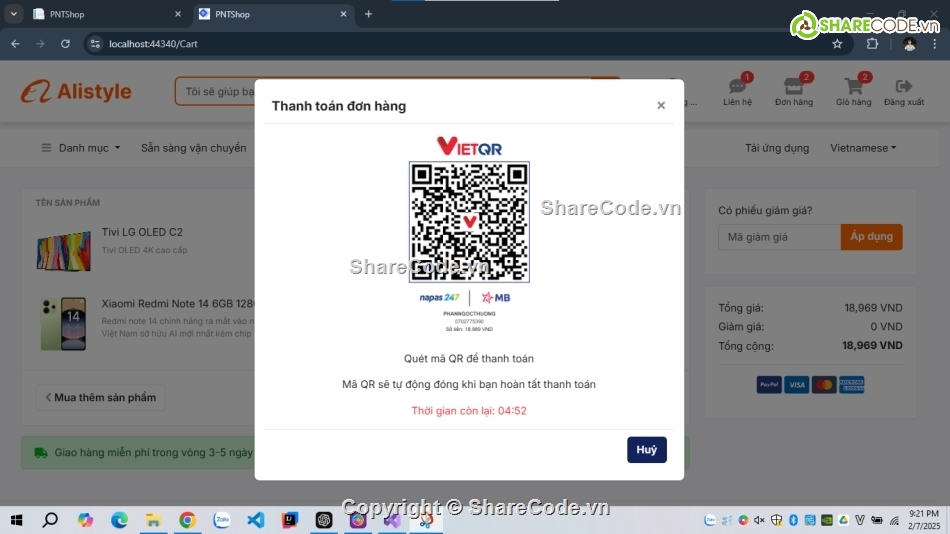Open the Vietnamese language dropdown
Viewport: 950px width, 534px height.
coord(863,148)
